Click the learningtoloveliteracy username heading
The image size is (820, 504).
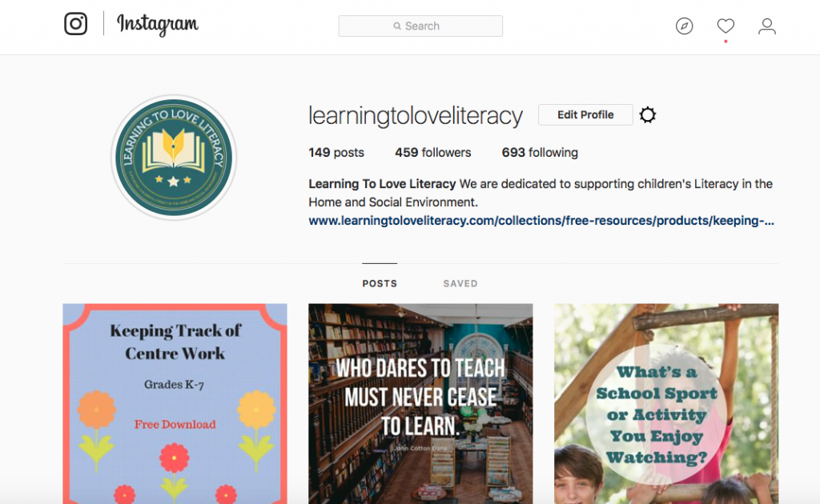[x=416, y=115]
